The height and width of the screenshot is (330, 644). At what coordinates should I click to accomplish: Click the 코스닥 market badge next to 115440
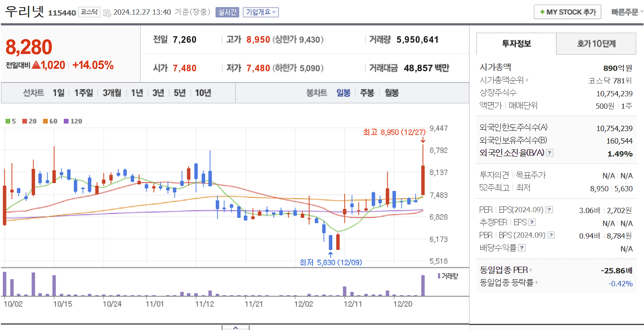tap(89, 11)
